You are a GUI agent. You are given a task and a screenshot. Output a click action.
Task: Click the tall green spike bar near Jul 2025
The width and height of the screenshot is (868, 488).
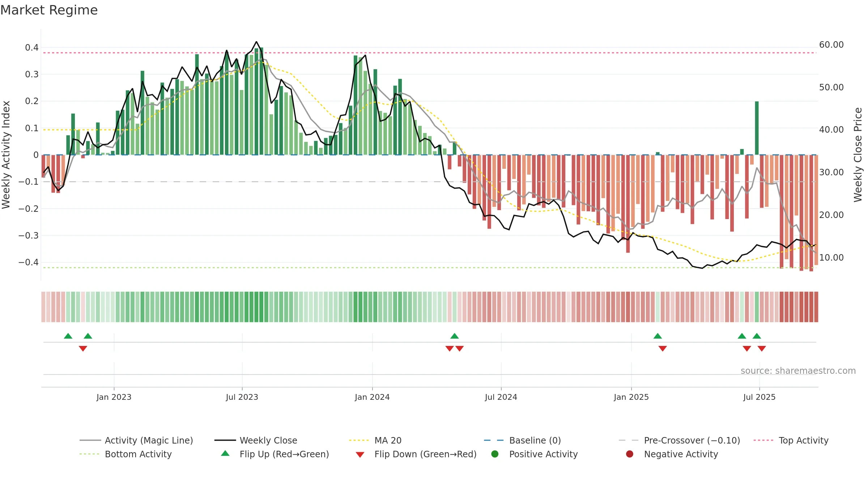tap(757, 128)
